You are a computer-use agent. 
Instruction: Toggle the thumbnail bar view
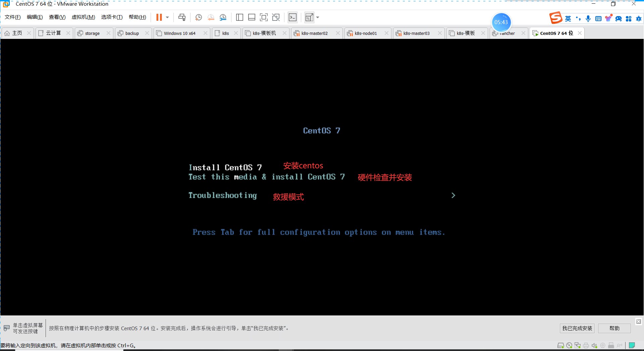[x=252, y=17]
